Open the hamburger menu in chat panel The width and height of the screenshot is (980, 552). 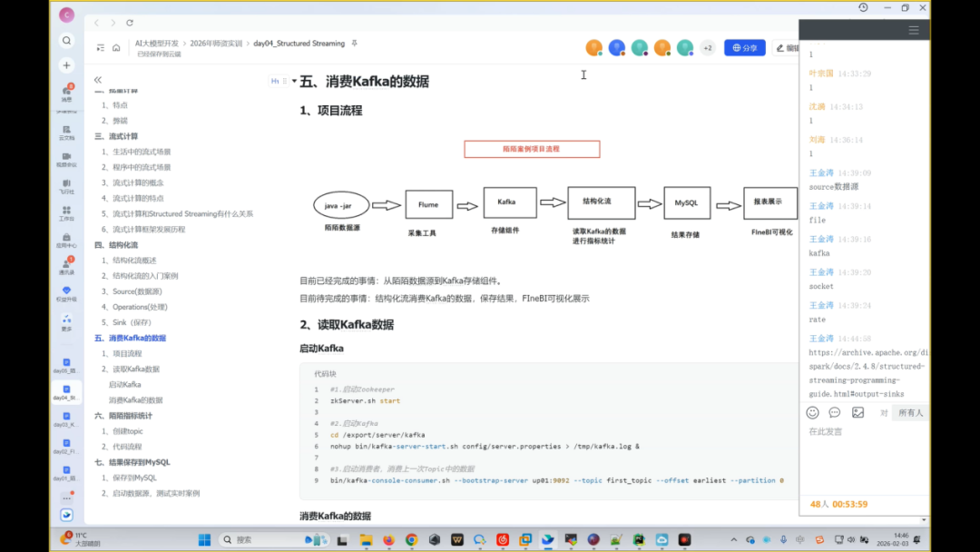click(913, 30)
